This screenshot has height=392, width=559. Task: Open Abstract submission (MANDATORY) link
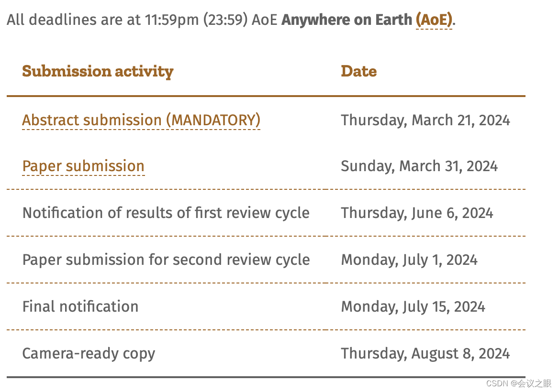point(141,120)
